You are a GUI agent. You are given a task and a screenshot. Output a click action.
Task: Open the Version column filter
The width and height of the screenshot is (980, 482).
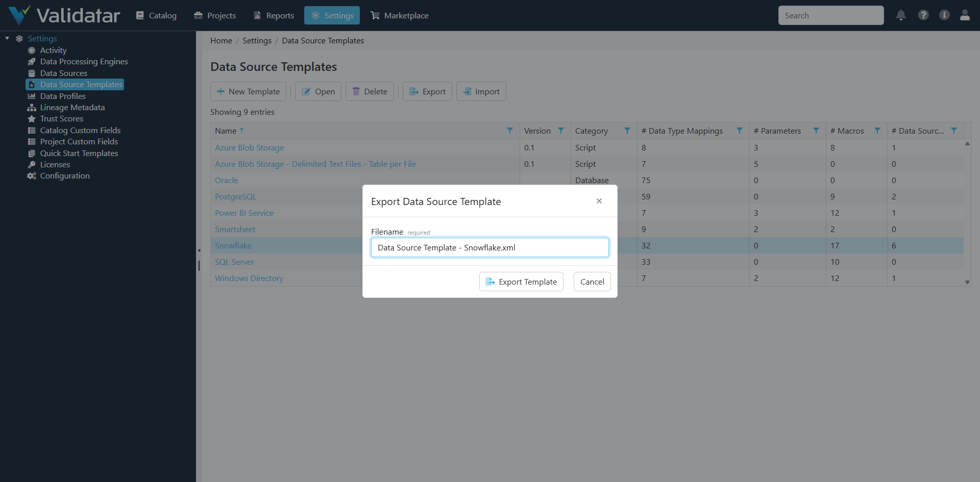pyautogui.click(x=560, y=131)
